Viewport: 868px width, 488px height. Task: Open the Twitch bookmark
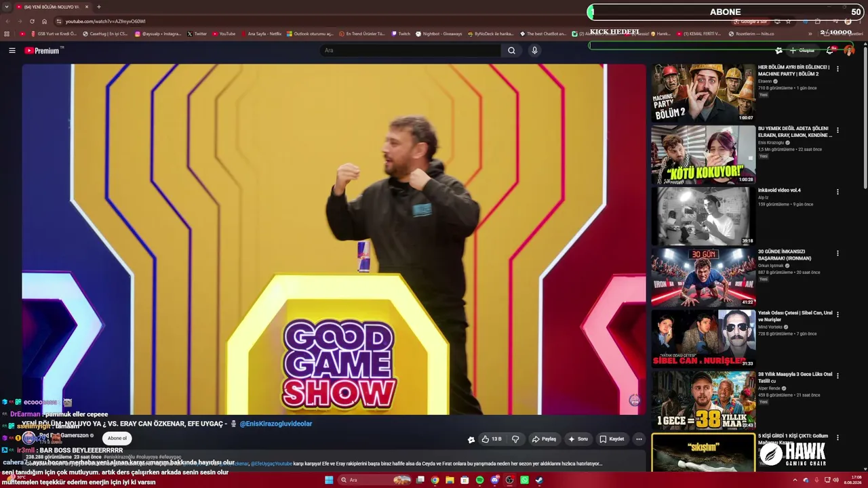click(x=400, y=34)
